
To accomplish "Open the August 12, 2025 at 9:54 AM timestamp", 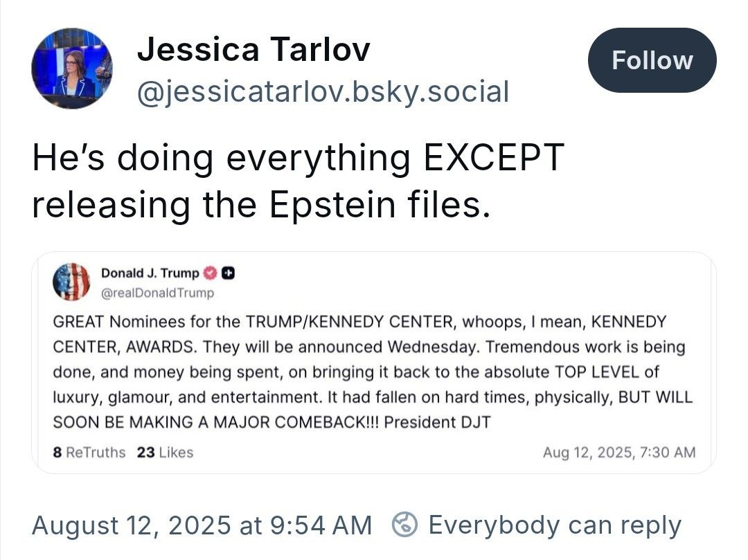I will (202, 525).
